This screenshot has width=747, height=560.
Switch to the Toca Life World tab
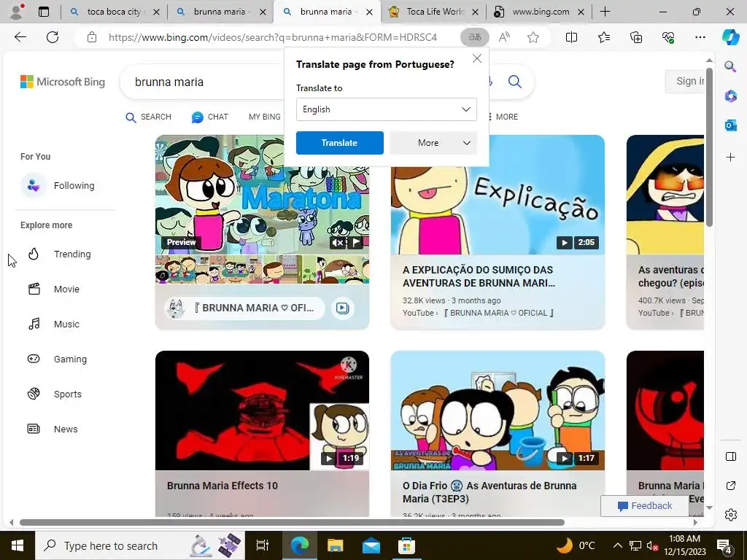tap(433, 12)
